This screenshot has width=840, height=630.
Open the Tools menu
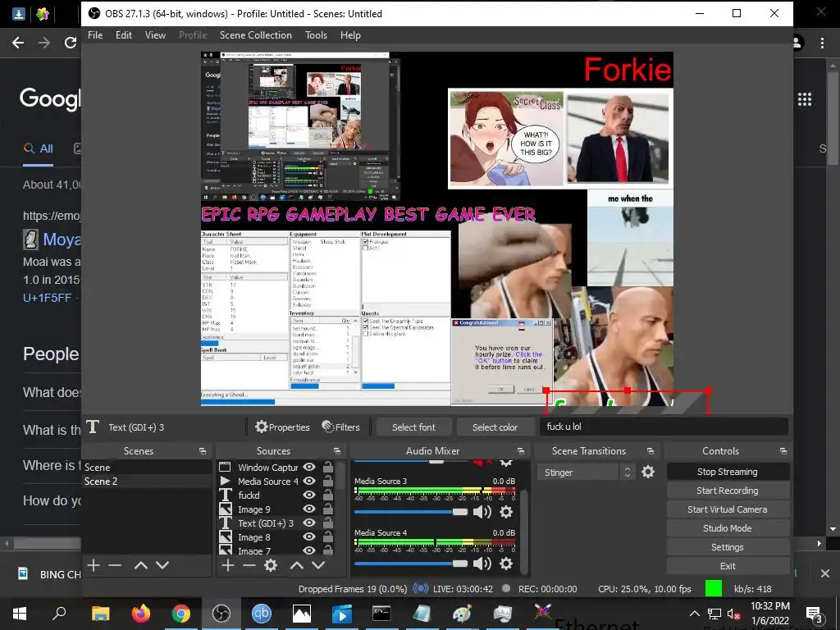[x=316, y=35]
